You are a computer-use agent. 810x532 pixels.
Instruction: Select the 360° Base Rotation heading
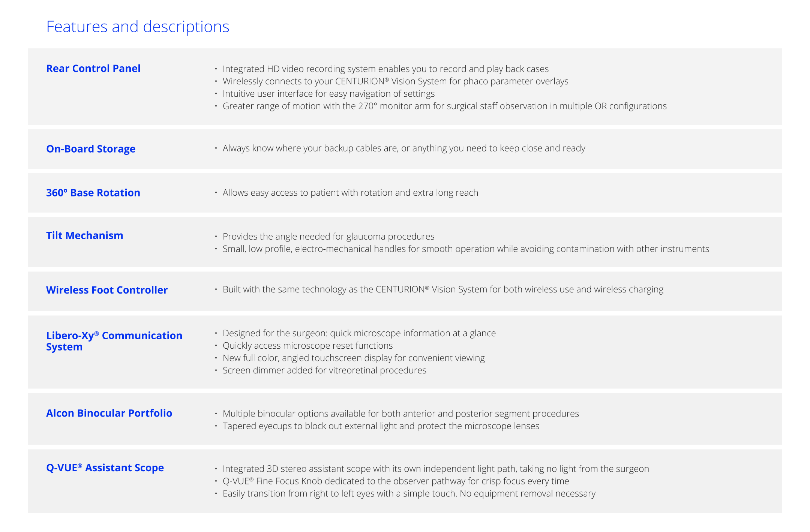click(93, 193)
